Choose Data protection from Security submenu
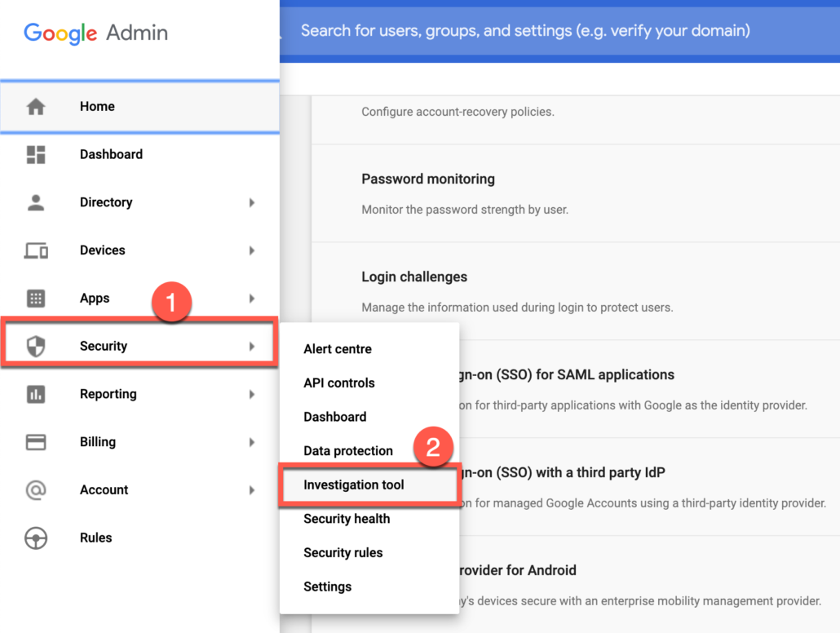This screenshot has width=840, height=633. coord(348,451)
